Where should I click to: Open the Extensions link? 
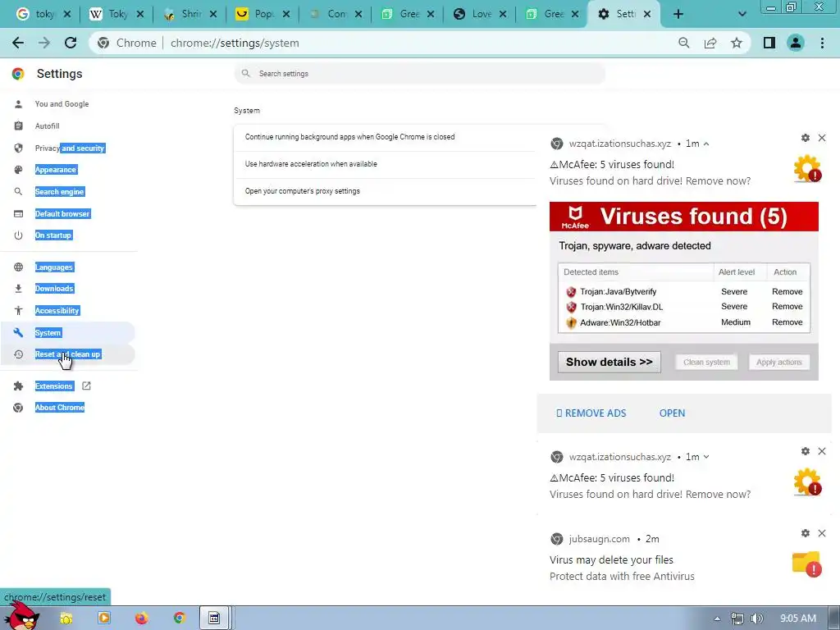pos(53,386)
